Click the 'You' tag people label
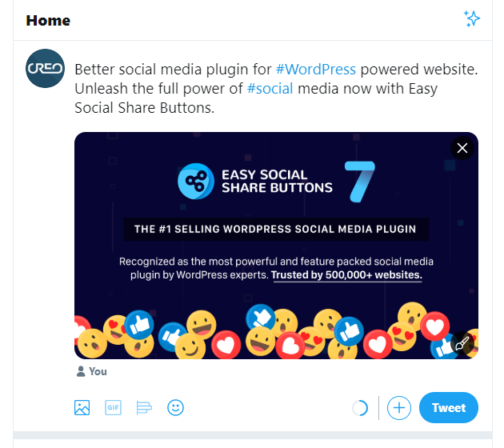This screenshot has width=504, height=448. [x=91, y=371]
